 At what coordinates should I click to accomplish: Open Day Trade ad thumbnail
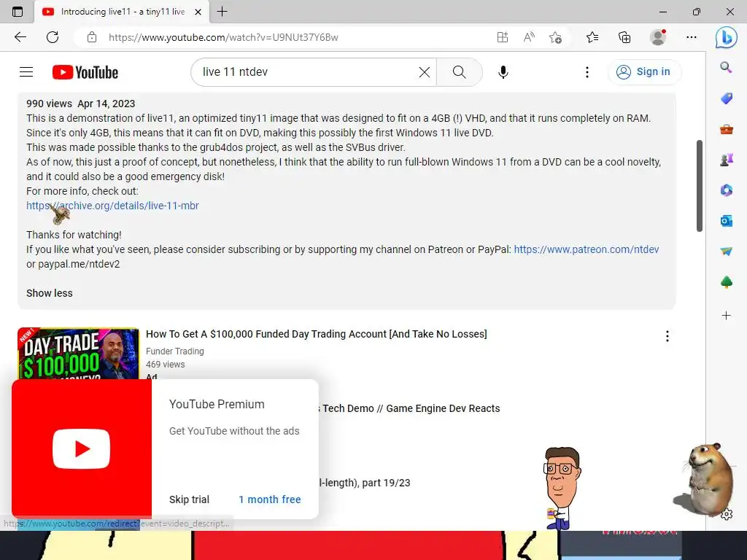[78, 353]
